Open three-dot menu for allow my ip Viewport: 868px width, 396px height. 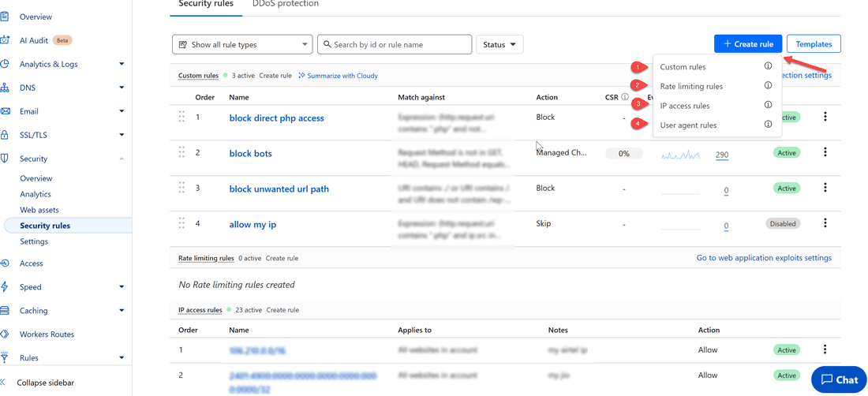click(x=825, y=223)
